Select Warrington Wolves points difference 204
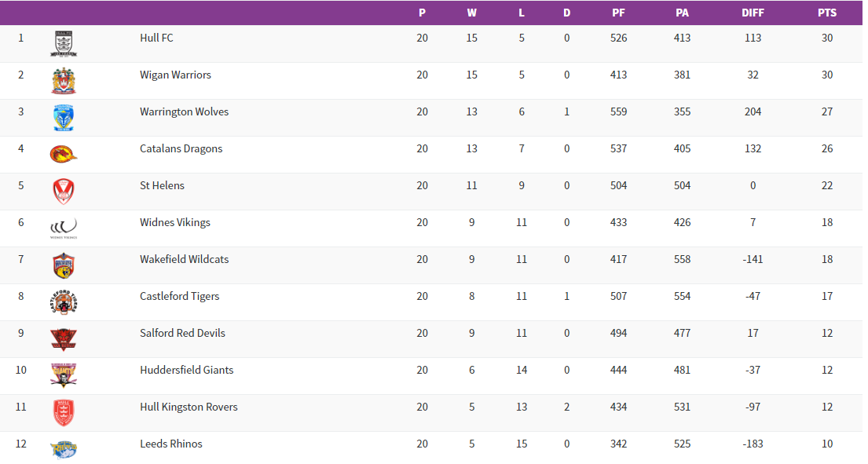 click(753, 111)
